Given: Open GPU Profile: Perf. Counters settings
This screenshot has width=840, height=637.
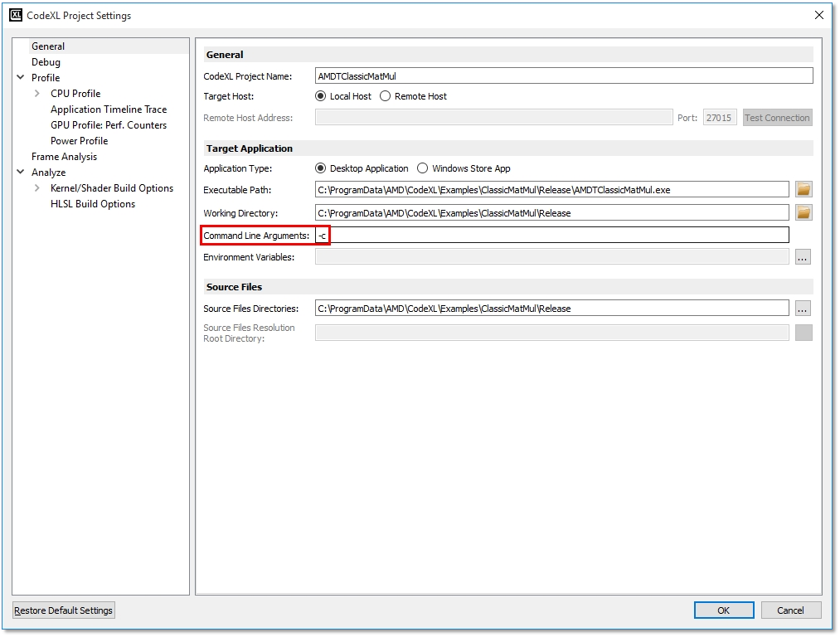Looking at the screenshot, I should tap(109, 124).
